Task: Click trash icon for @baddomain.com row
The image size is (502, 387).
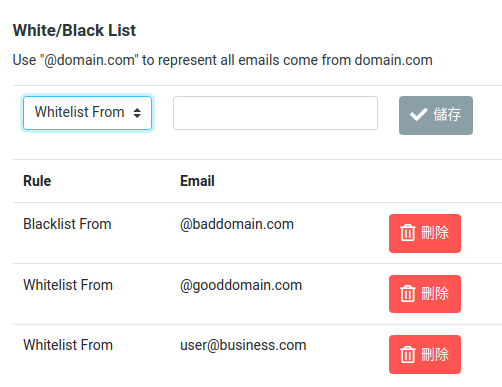Action: click(x=407, y=233)
